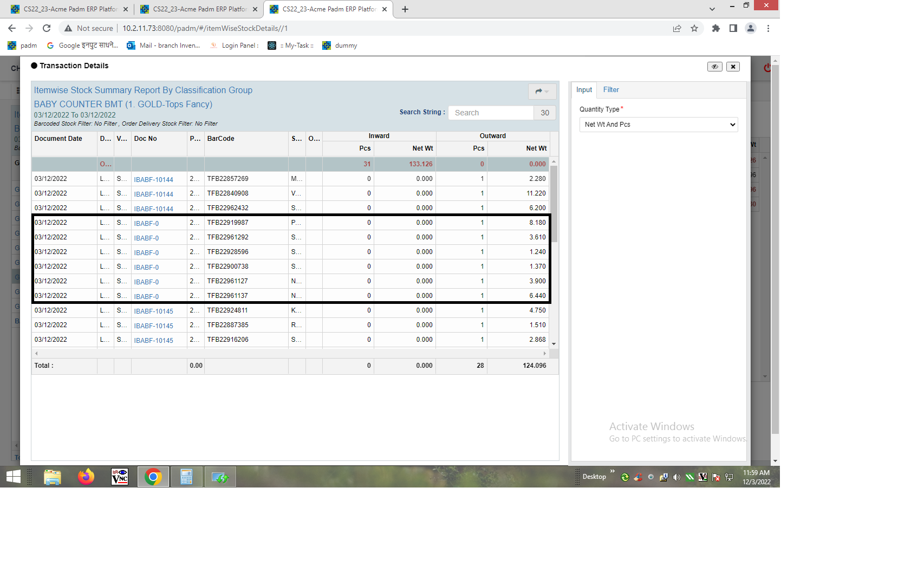
Task: Switch to the Input tab
Action: coord(584,90)
